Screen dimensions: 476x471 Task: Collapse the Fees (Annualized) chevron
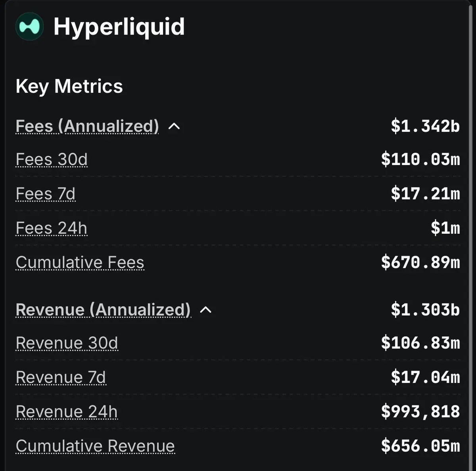pyautogui.click(x=174, y=127)
